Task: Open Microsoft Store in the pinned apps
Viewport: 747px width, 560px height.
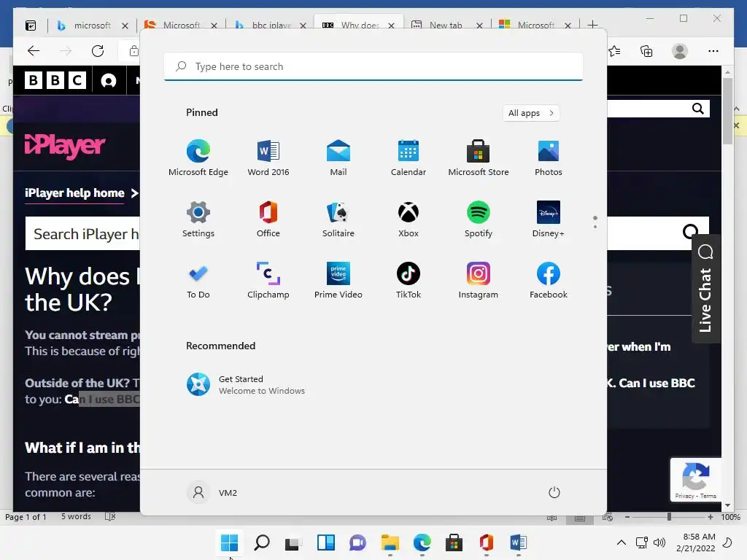Action: pyautogui.click(x=479, y=158)
